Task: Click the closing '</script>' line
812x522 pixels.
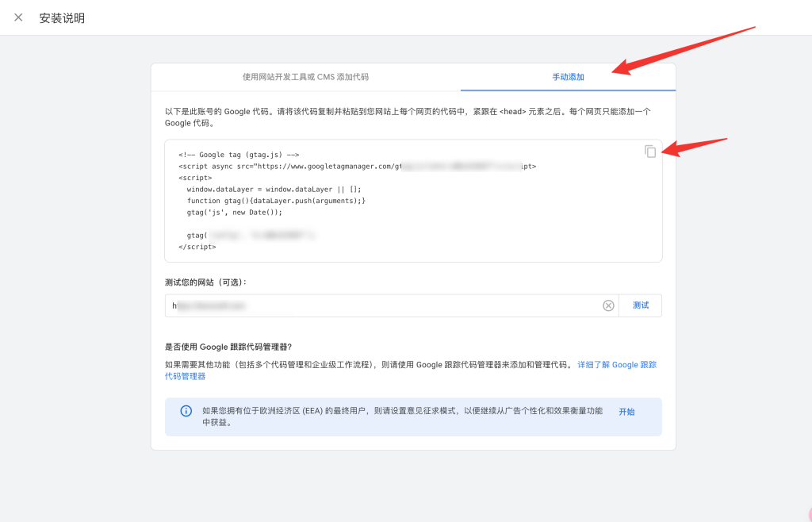Action: (x=197, y=247)
